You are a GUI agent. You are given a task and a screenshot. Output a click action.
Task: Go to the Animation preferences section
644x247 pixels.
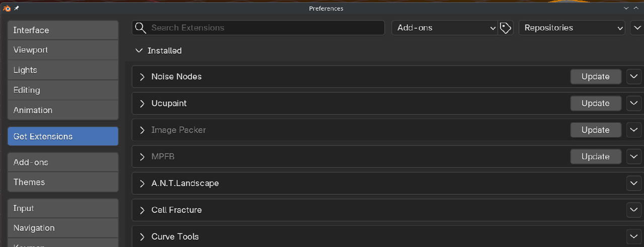coord(63,110)
